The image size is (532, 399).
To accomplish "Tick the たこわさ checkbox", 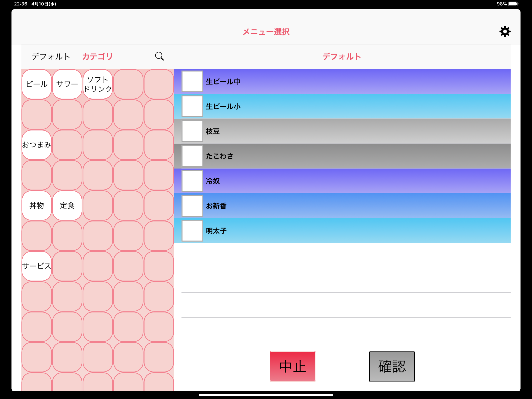I will coord(192,156).
